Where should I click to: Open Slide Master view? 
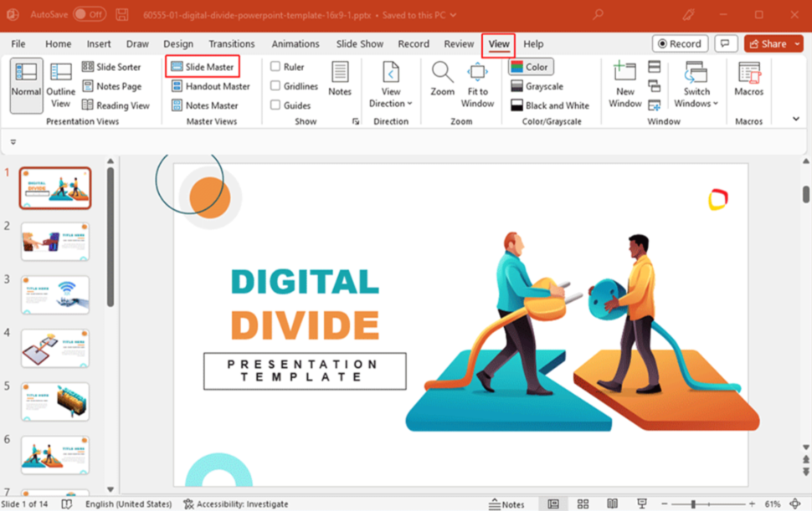click(202, 67)
